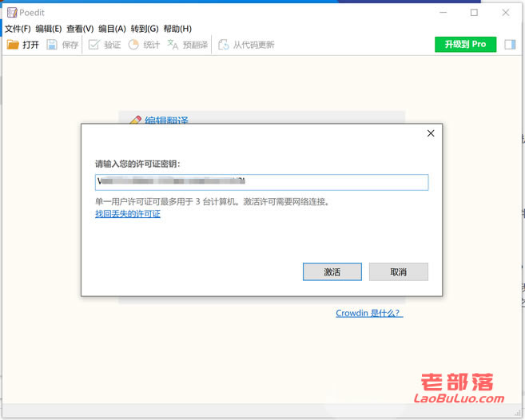The height and width of the screenshot is (420, 525).
Task: Click the 单一用户许可证 description text
Action: click(x=213, y=202)
